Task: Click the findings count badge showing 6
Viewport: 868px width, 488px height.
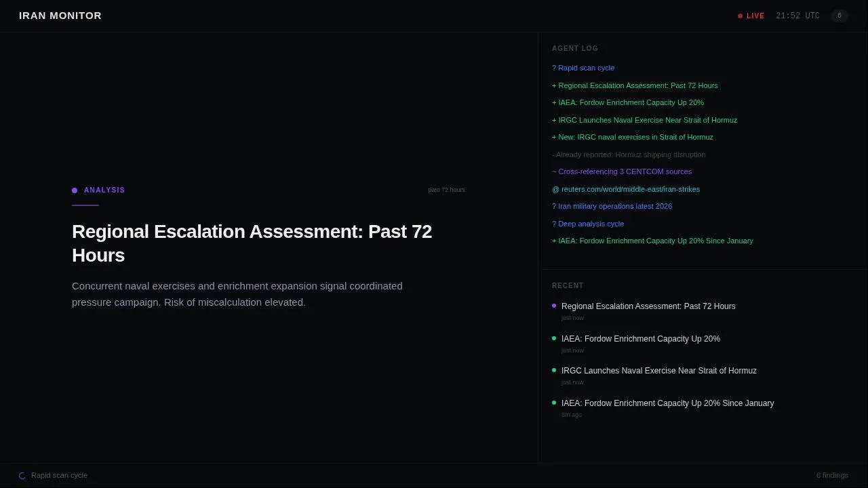Action: pos(840,16)
